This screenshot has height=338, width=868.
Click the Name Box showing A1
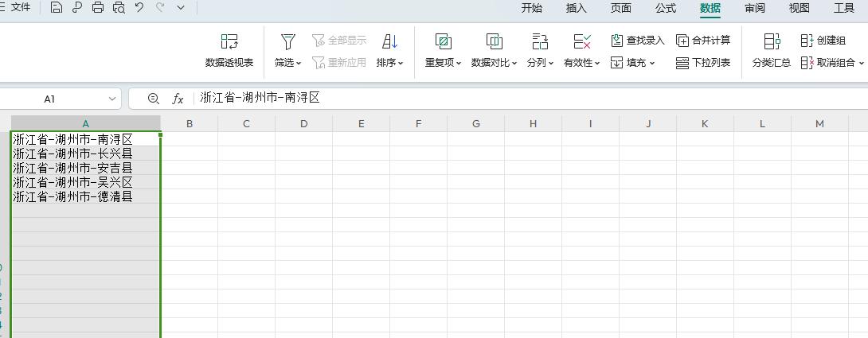point(49,99)
